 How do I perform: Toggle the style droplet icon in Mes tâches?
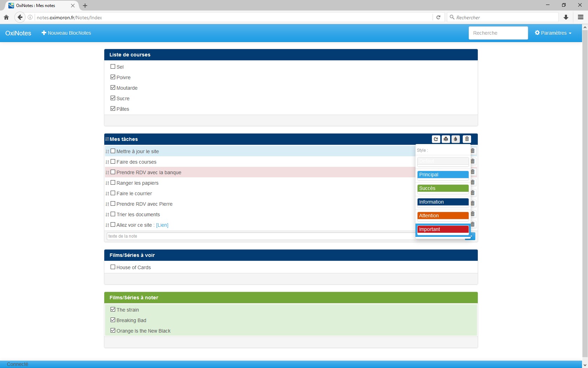pos(455,139)
